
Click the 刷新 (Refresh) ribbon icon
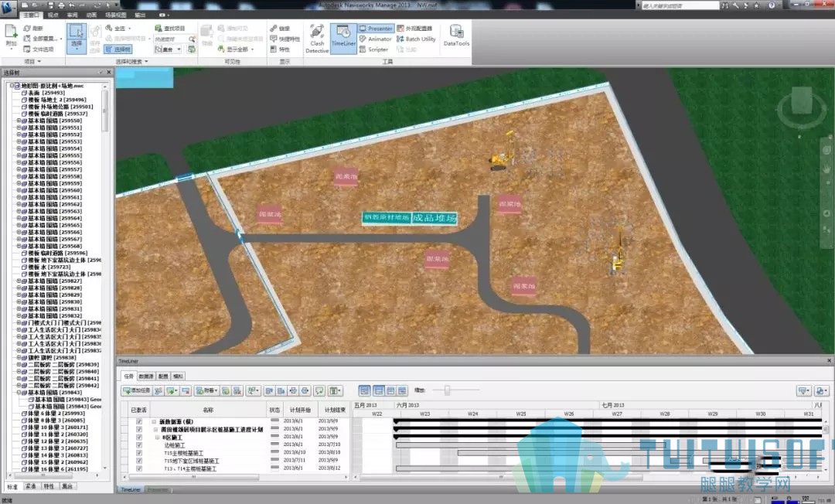pyautogui.click(x=27, y=28)
